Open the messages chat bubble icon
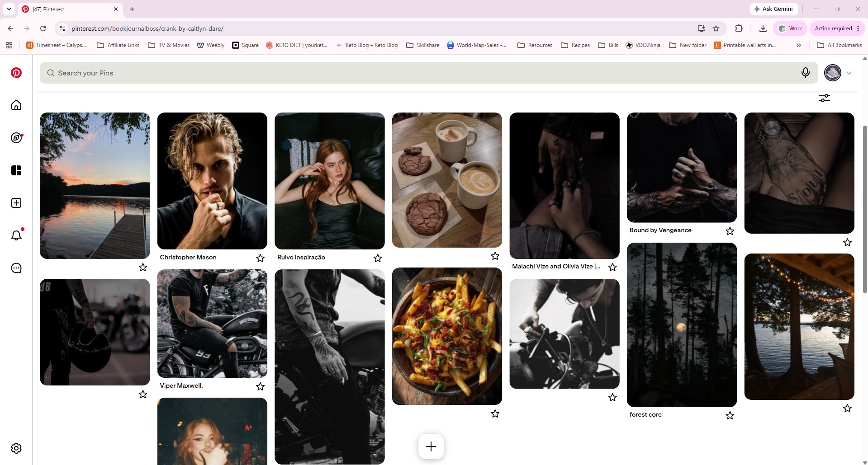This screenshot has width=868, height=465. (16, 268)
